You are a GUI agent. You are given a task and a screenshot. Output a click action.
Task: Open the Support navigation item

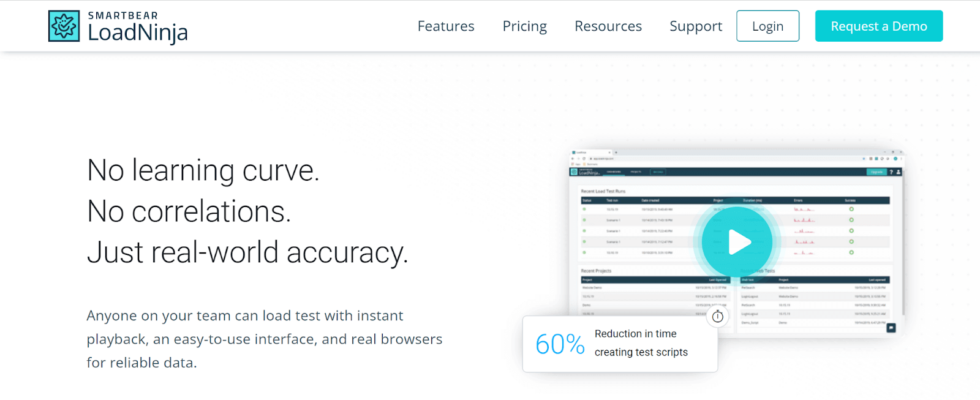pyautogui.click(x=696, y=26)
